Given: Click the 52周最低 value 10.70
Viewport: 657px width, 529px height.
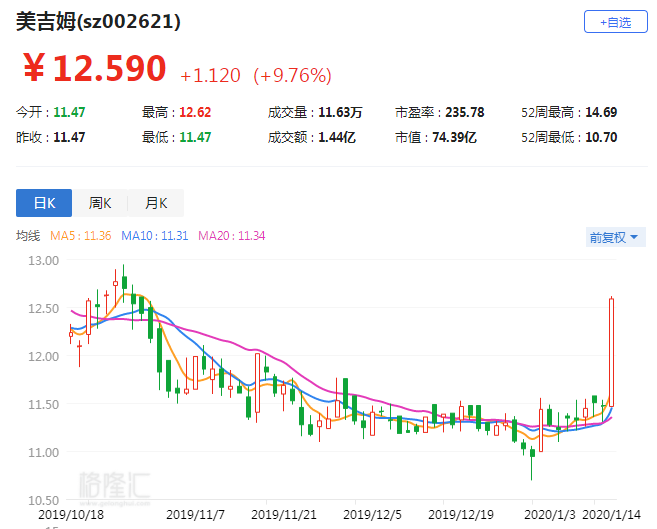Looking at the screenshot, I should pyautogui.click(x=601, y=137).
